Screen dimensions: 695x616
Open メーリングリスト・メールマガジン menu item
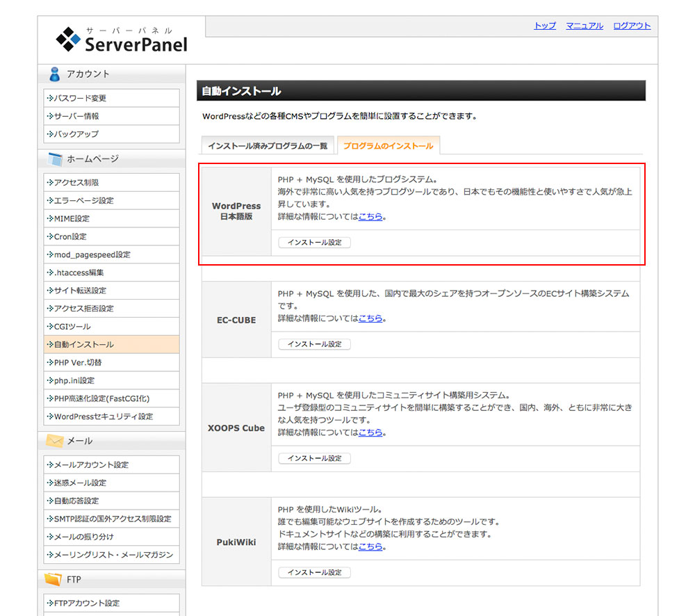[x=112, y=555]
